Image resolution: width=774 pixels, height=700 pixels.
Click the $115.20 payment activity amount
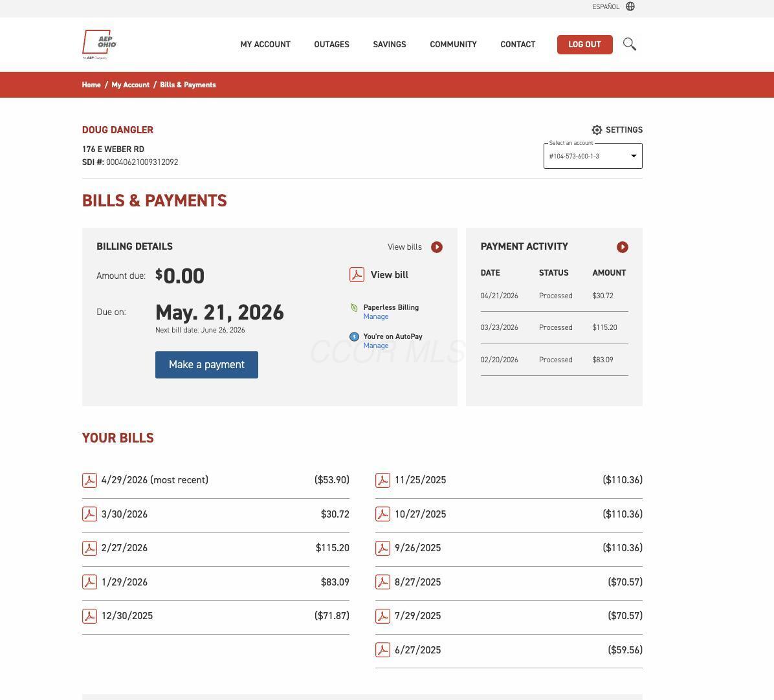tap(604, 327)
